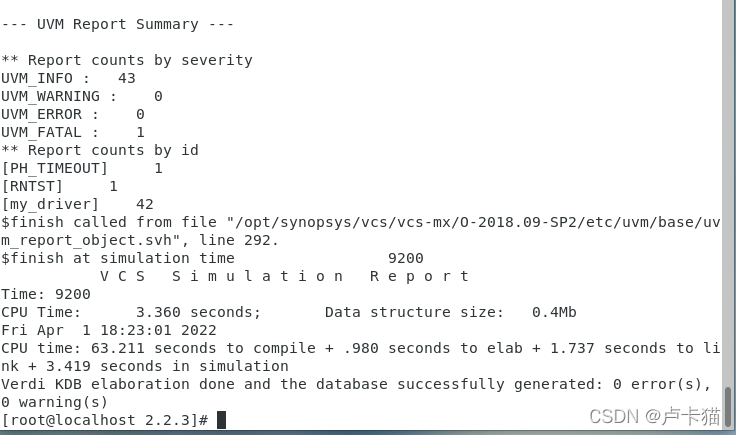Viewport: 736px width, 435px height.
Task: Click the 'Report counts by id' heading
Action: 100,150
